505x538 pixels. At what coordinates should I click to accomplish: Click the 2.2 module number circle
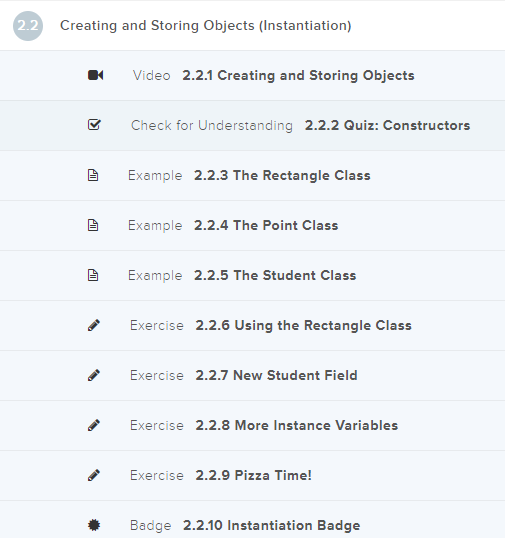[x=28, y=26]
